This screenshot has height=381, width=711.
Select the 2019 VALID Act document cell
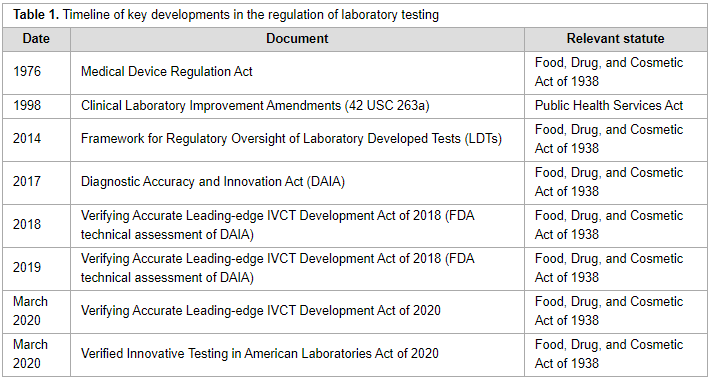click(297, 269)
